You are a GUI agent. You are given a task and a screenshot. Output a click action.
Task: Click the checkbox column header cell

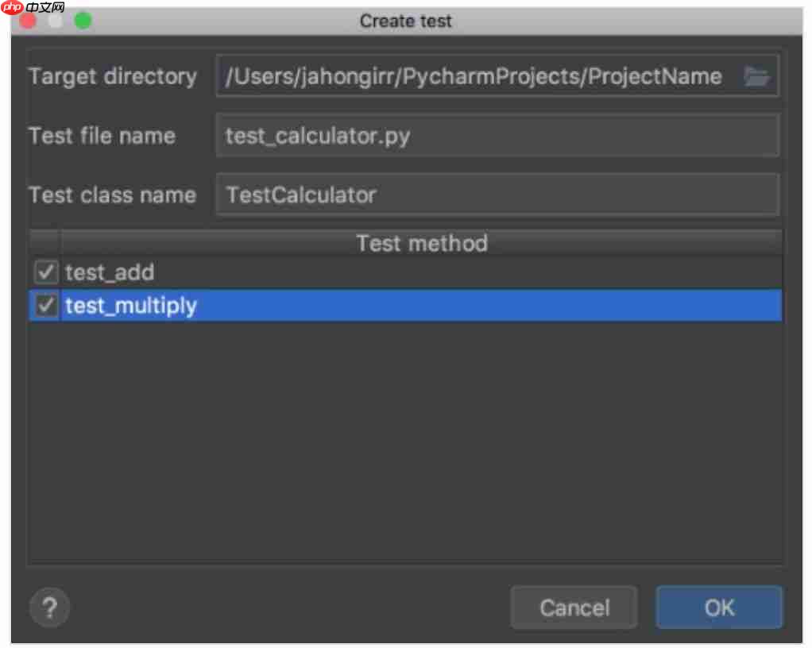click(45, 244)
